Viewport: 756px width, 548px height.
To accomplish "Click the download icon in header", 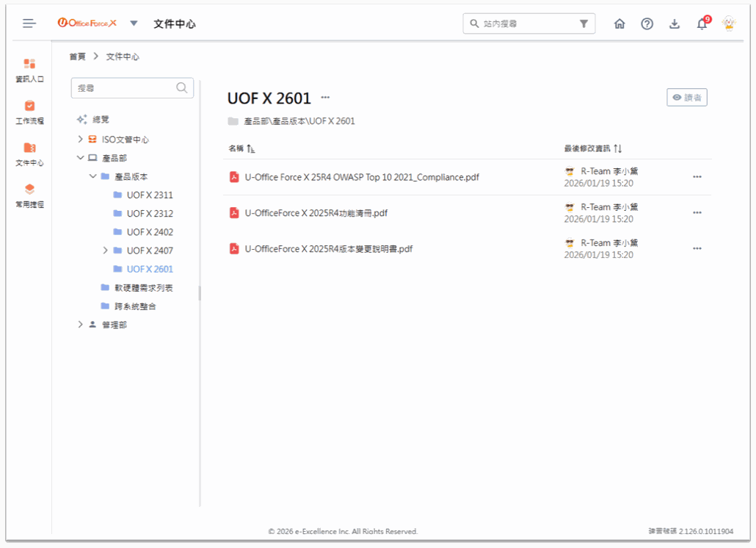I will pos(675,24).
